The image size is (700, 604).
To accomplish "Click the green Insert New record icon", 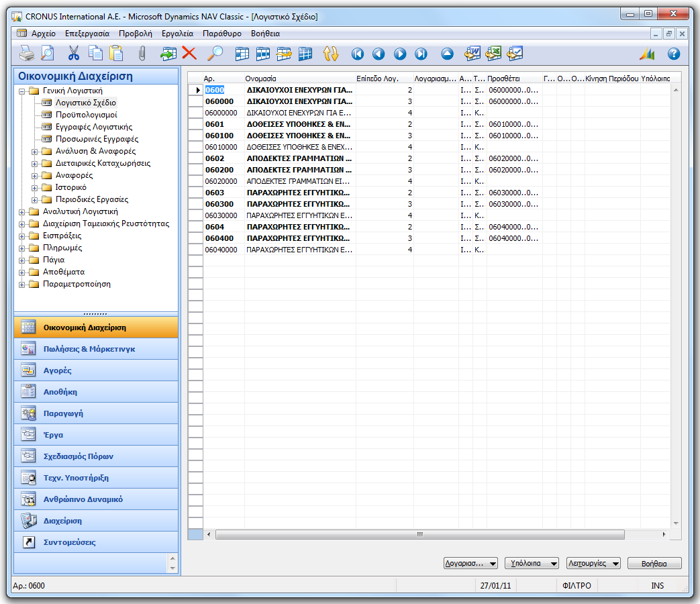I will click(168, 54).
